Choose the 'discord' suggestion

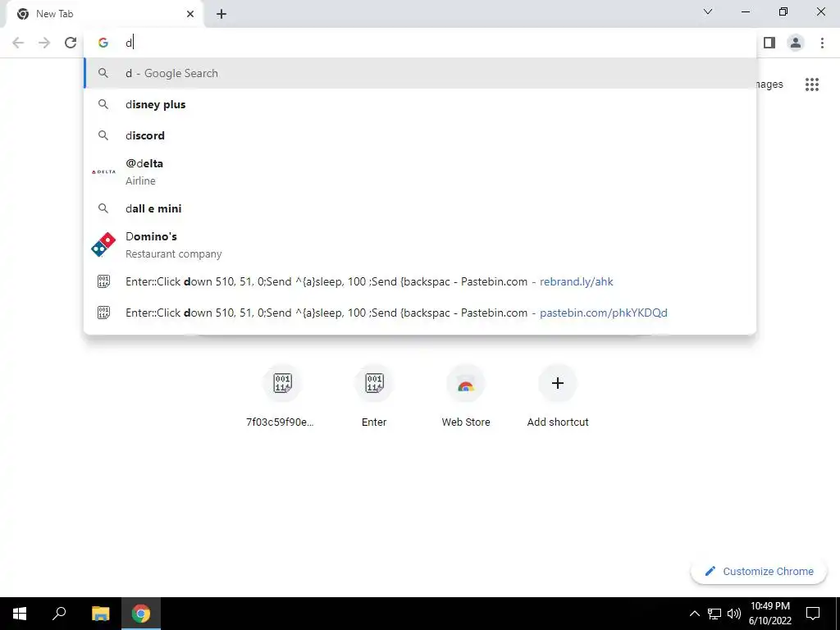coord(420,135)
